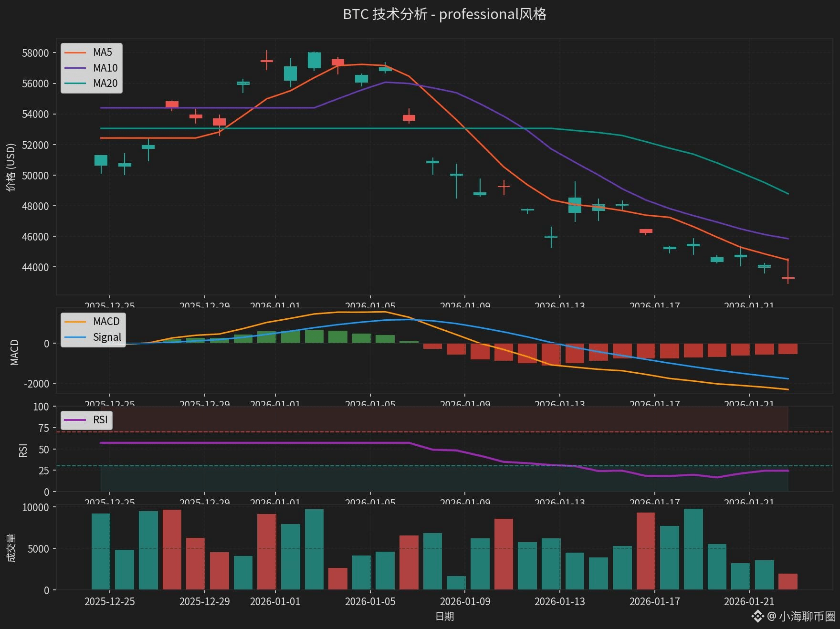Click the bottom 2026-01-13 date label

560,601
